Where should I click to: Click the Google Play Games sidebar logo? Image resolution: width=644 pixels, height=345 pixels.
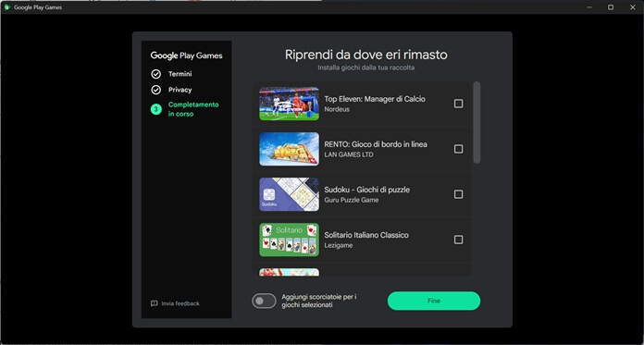[x=187, y=55]
